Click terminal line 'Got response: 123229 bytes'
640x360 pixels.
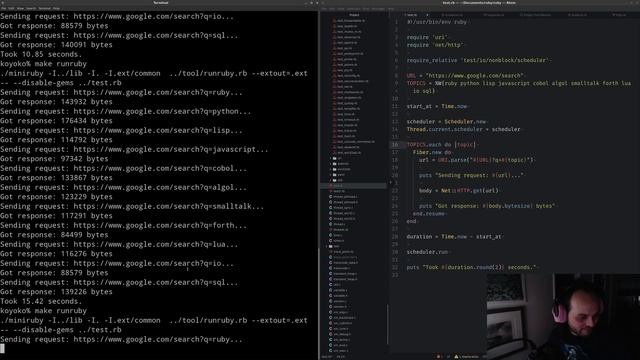click(56, 197)
